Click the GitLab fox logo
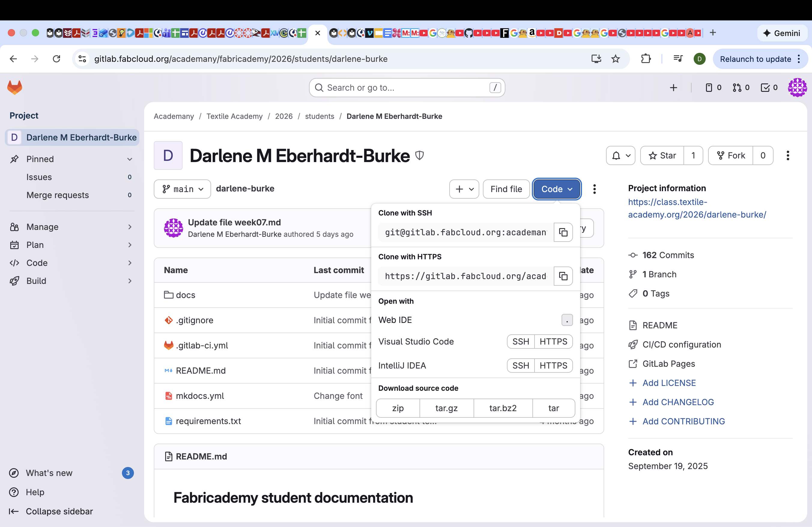 [x=15, y=88]
